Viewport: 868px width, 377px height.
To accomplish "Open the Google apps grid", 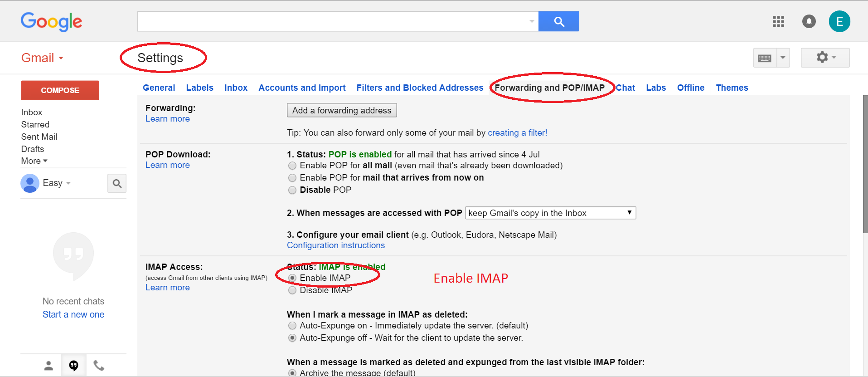I will click(778, 21).
